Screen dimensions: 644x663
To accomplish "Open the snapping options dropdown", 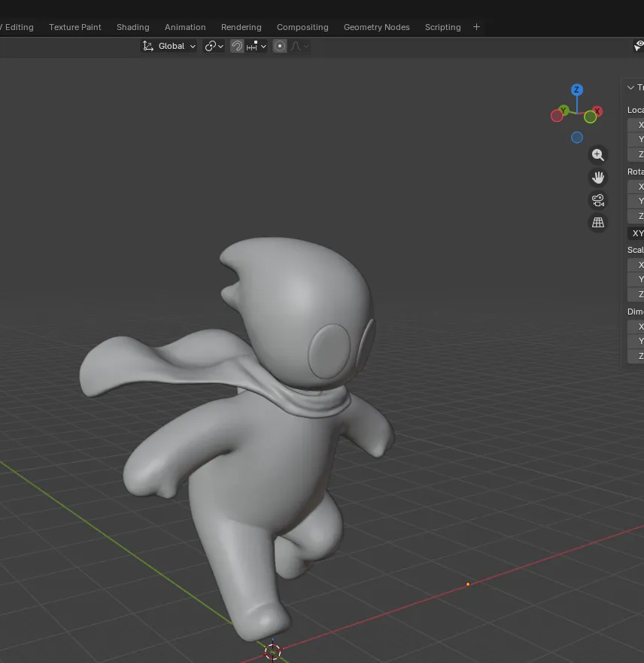I will [256, 46].
